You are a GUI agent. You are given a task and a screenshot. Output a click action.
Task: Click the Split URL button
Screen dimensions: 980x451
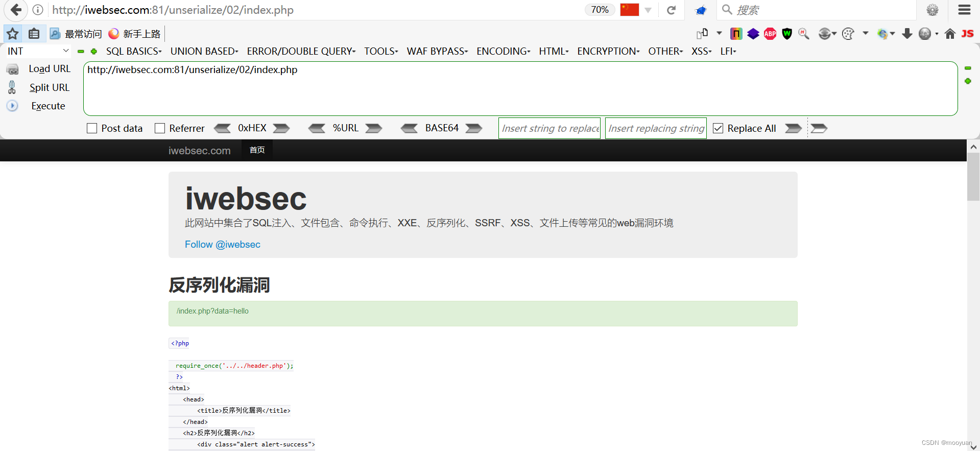click(x=50, y=87)
